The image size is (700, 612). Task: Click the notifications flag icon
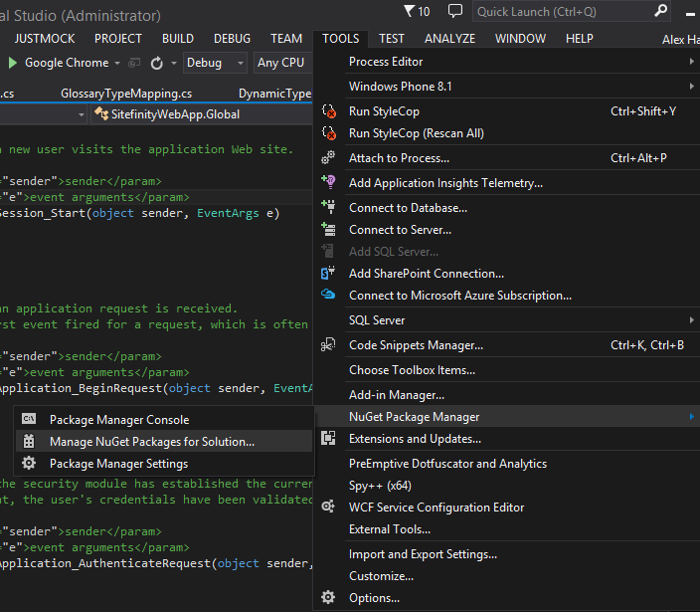(x=409, y=11)
